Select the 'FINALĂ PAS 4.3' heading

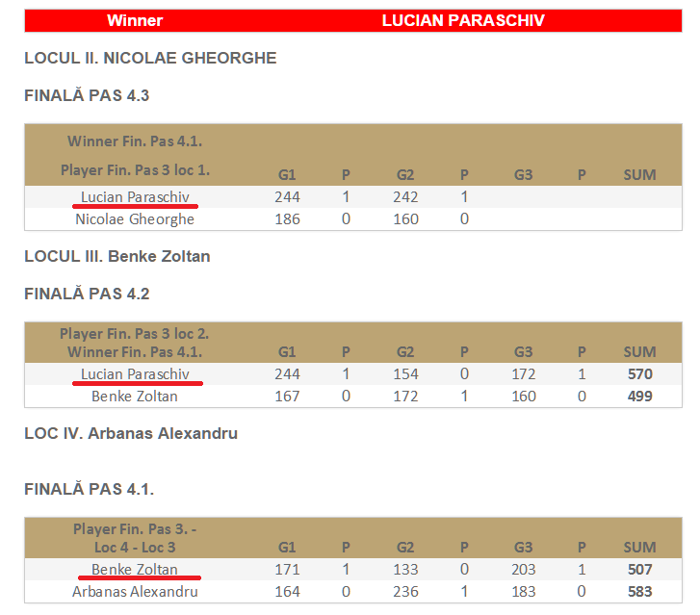(87, 95)
